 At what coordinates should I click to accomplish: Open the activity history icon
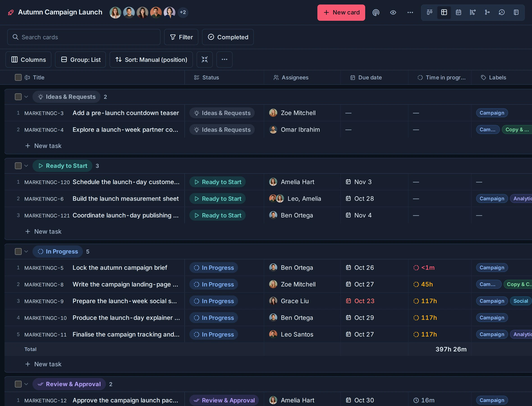[502, 12]
